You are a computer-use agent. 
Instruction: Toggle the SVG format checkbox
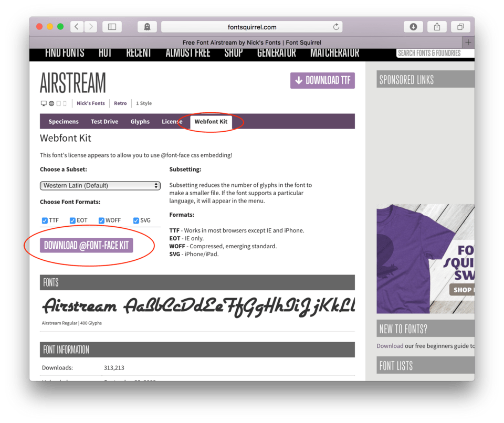(136, 220)
